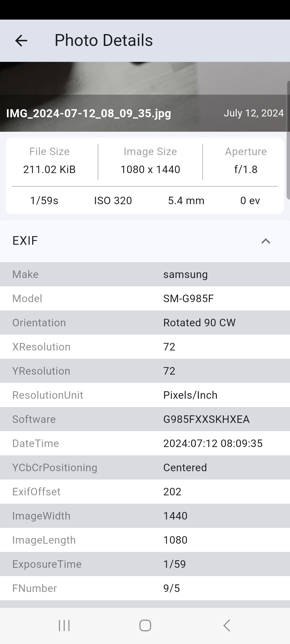Tap the Software G985FXXSKHXEA value
Viewport: 290px width, 644px height.
pyautogui.click(x=206, y=419)
